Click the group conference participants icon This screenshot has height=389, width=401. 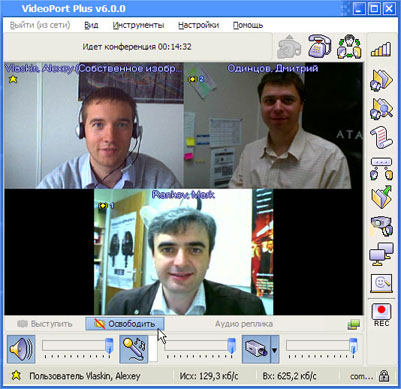pyautogui.click(x=349, y=47)
